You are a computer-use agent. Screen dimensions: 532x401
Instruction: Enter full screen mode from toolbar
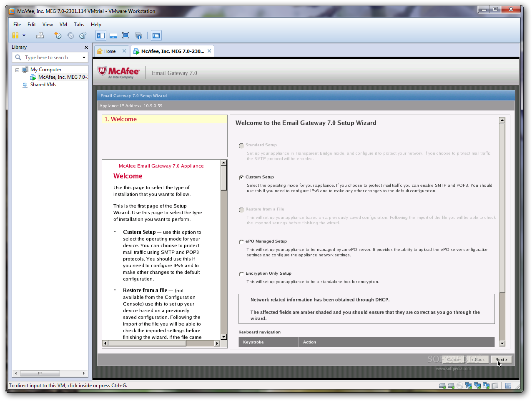click(126, 35)
